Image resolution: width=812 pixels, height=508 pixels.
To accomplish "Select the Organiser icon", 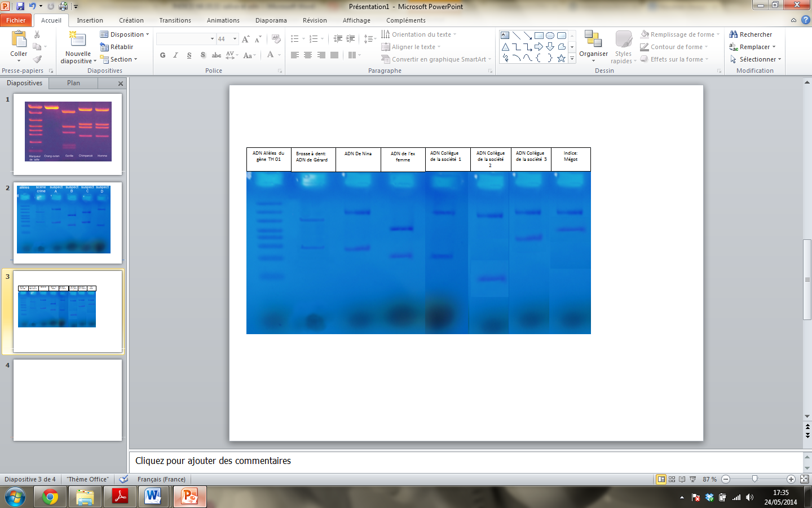I will pos(593,40).
